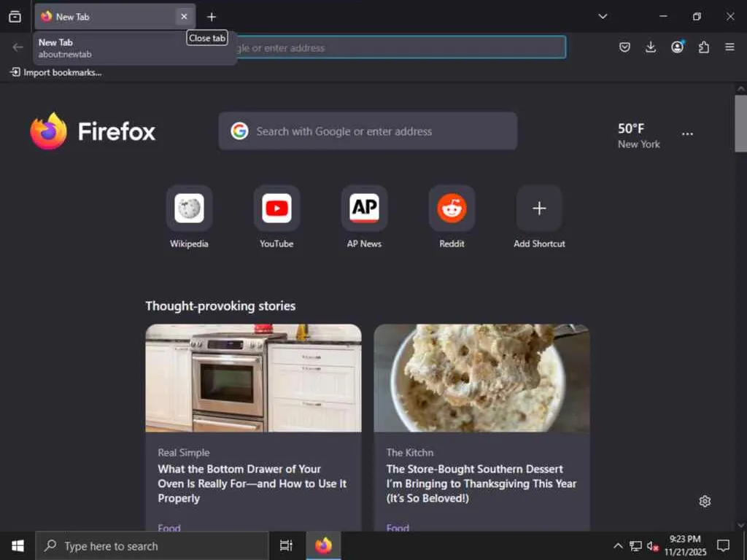The height and width of the screenshot is (560, 747).
Task: Open the hamburger application menu
Action: click(729, 47)
